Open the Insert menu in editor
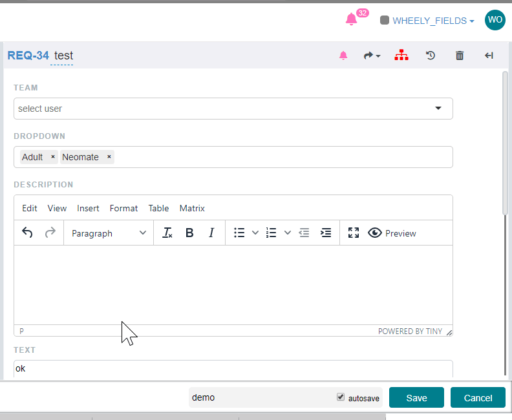This screenshot has width=512, height=420. click(x=88, y=208)
